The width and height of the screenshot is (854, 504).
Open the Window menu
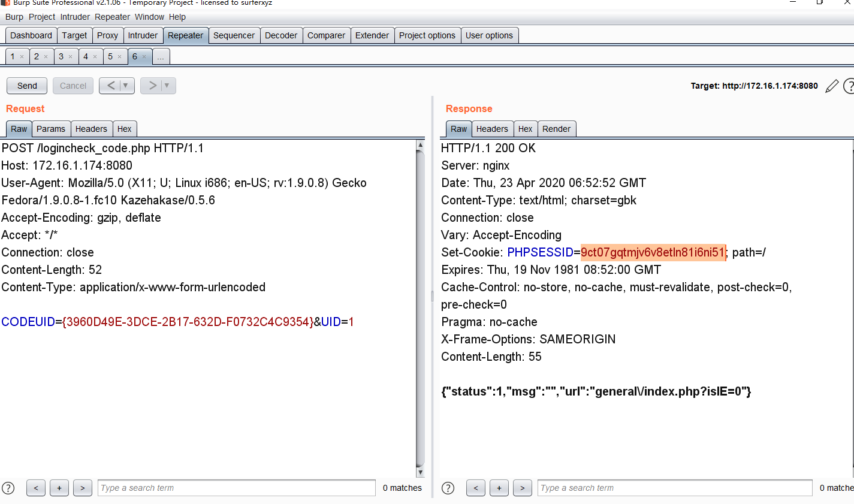click(149, 17)
